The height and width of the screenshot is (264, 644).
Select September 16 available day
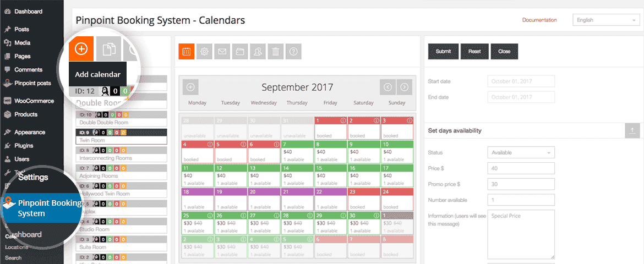click(364, 176)
